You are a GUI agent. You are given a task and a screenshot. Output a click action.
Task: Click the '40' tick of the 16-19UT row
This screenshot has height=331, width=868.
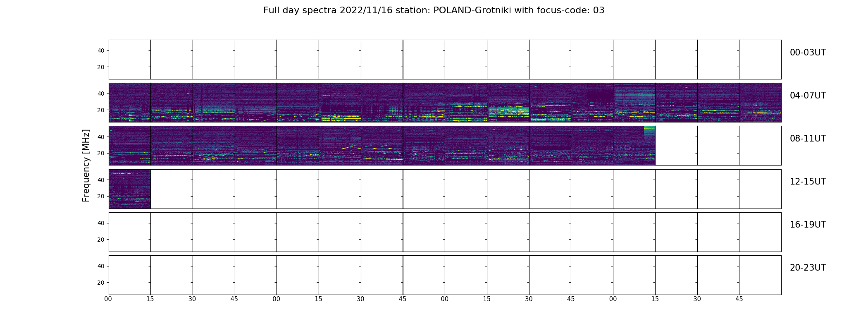(x=101, y=223)
